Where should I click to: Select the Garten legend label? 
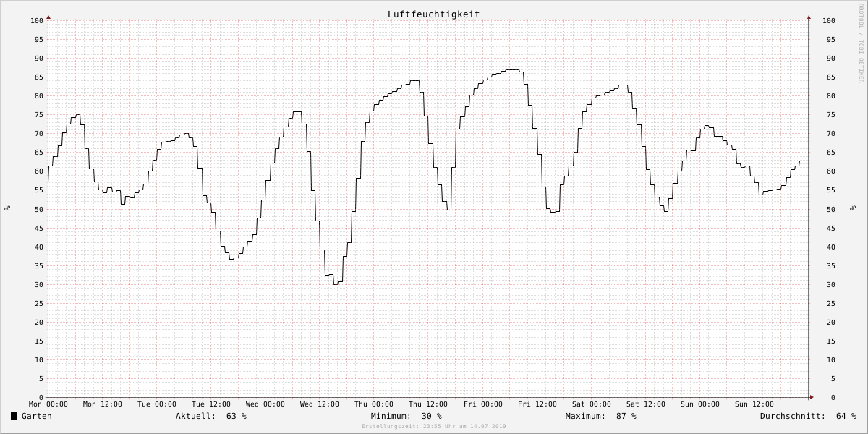click(37, 416)
